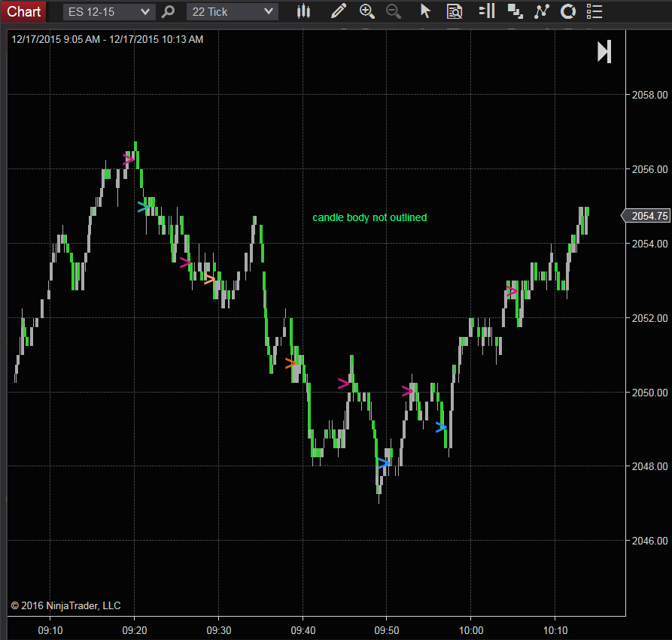This screenshot has height=640, width=672.
Task: Select the 'candle body not outlined' text annotation
Action: point(369,217)
